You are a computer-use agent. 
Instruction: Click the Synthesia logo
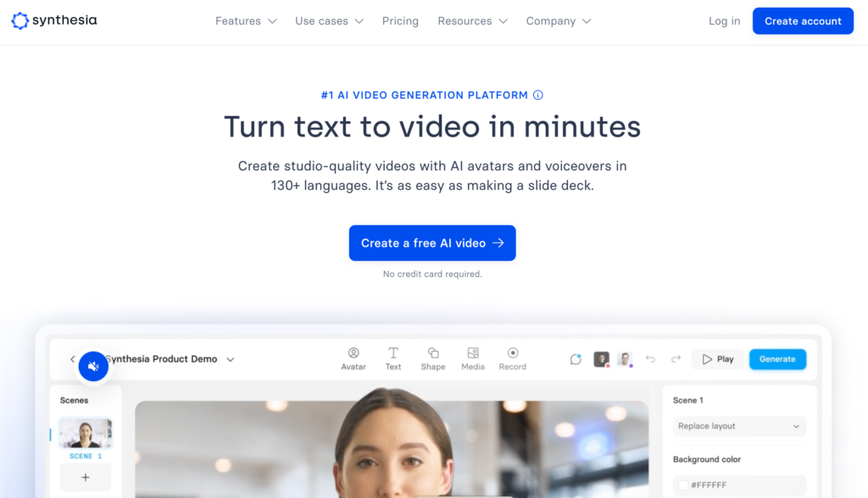point(53,20)
